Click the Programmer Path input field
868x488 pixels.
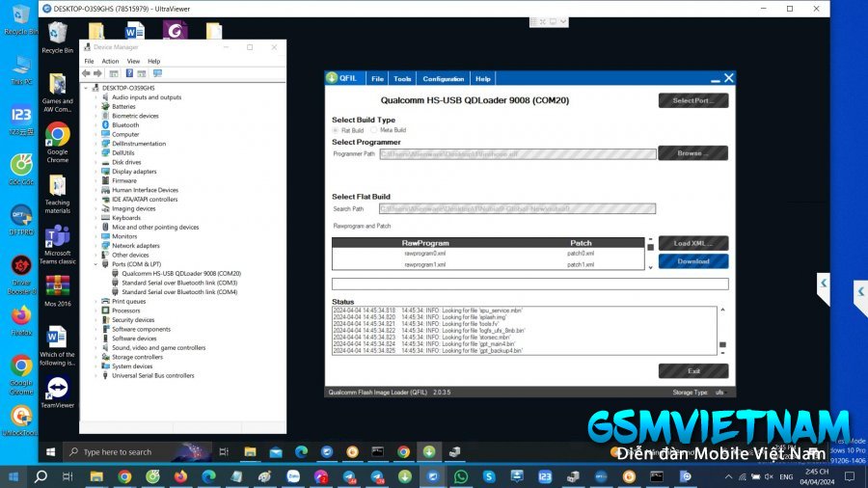pos(518,154)
